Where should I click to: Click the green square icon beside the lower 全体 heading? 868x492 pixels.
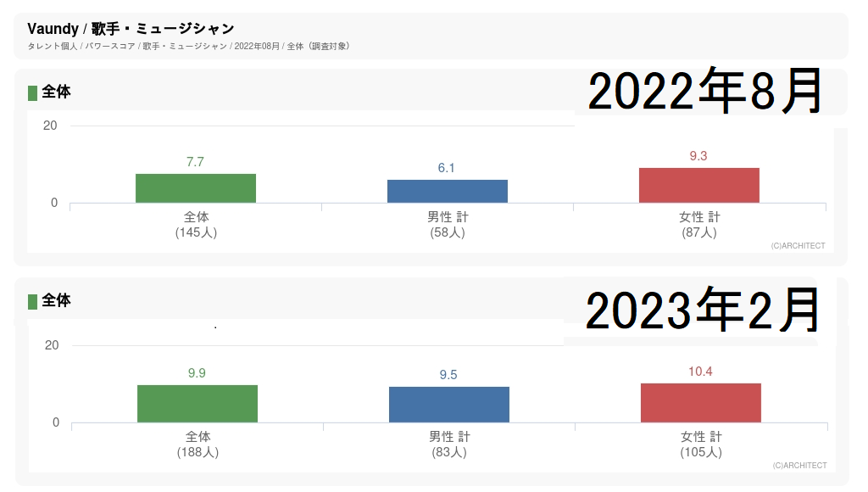pyautogui.click(x=33, y=301)
